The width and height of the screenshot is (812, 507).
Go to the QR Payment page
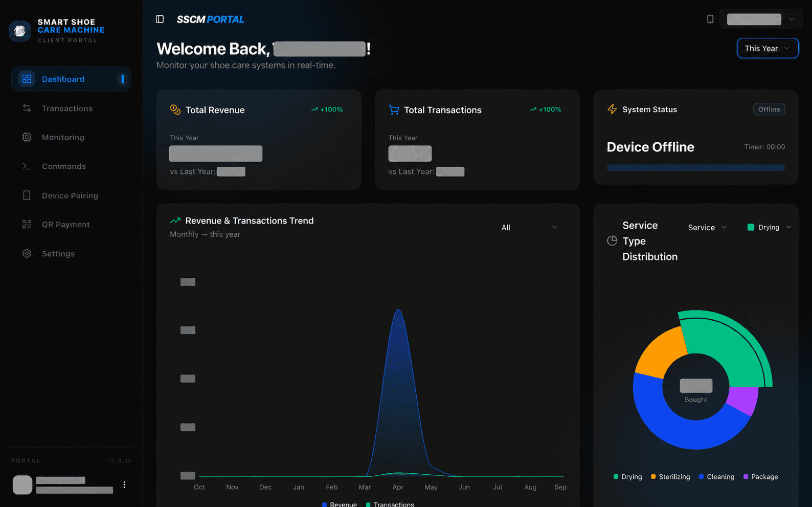(x=71, y=224)
